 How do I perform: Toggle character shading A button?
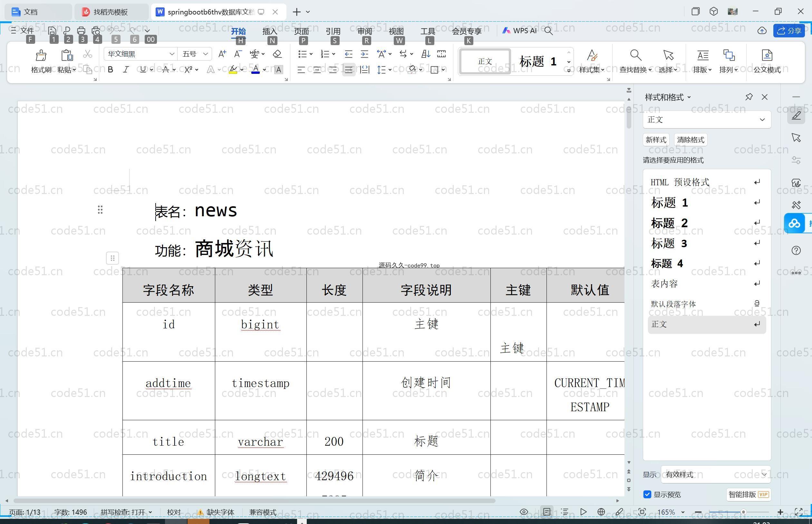[x=278, y=70]
